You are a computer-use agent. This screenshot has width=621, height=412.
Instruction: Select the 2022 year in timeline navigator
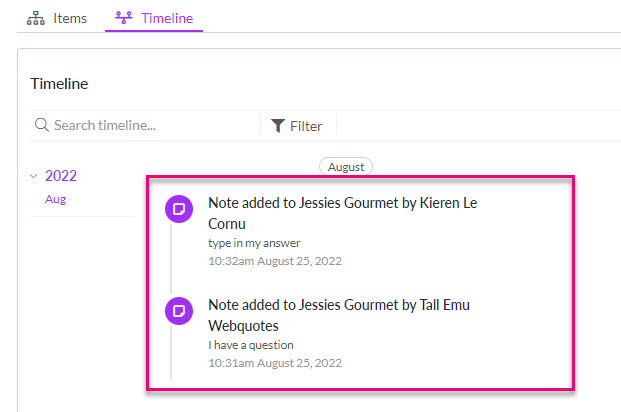click(61, 175)
